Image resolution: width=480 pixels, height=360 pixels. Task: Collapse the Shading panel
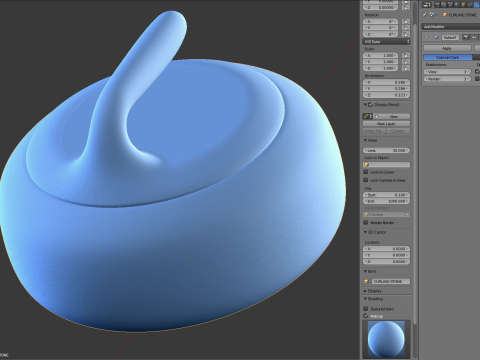point(365,299)
